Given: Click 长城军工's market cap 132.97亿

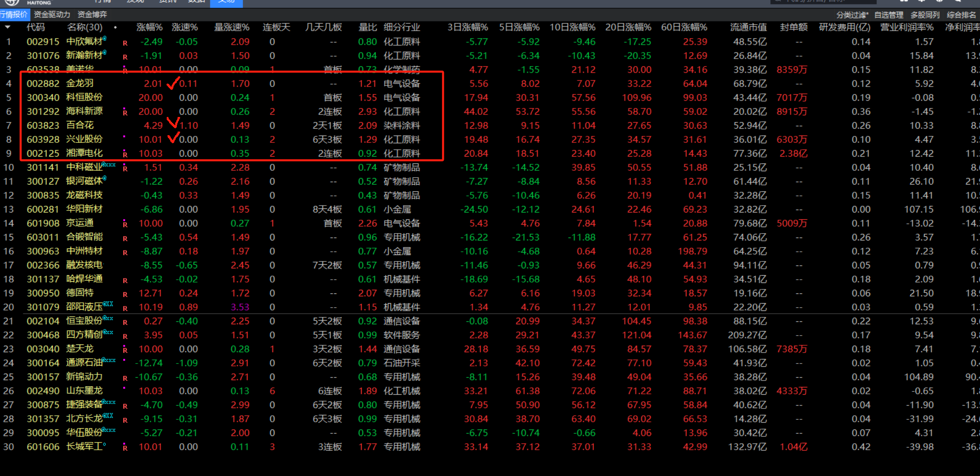Looking at the screenshot, I should [747, 447].
